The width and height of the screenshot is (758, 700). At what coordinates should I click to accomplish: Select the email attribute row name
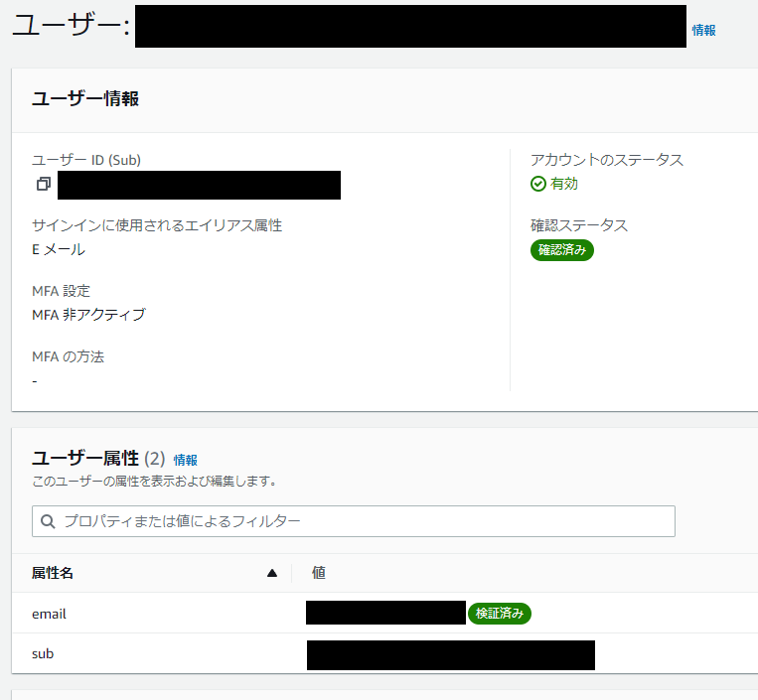(x=49, y=614)
